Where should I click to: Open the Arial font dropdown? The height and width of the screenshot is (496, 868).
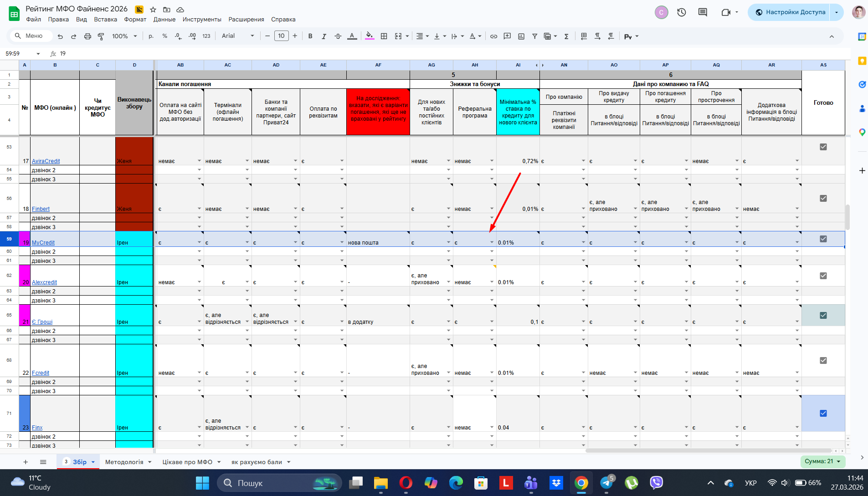coord(238,36)
